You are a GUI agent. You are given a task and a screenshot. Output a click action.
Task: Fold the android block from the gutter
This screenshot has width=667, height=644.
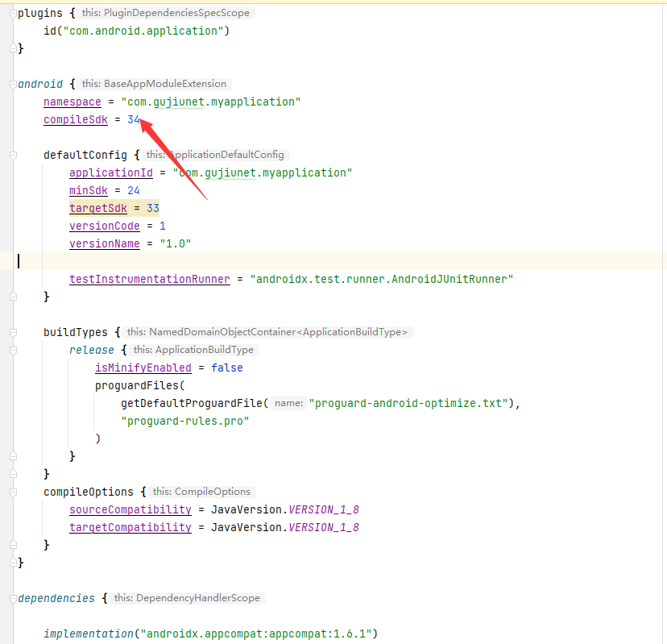point(13,85)
